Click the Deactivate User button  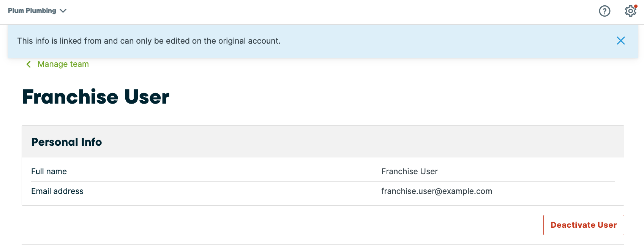[584, 225]
